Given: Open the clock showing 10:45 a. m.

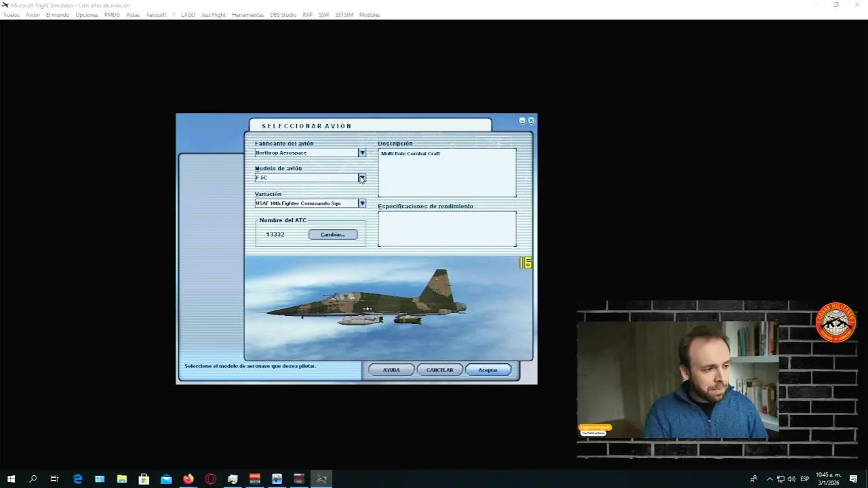Looking at the screenshot, I should tap(828, 479).
